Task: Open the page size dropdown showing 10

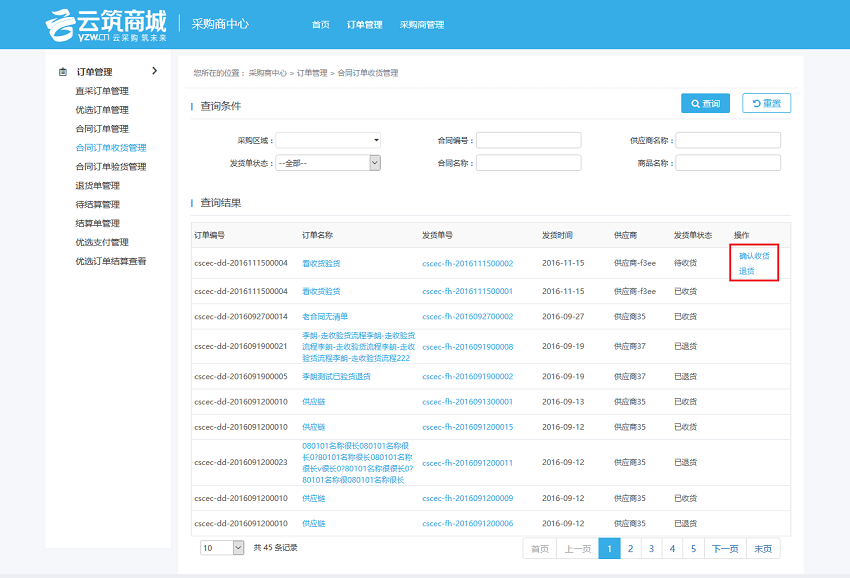Action: (x=222, y=548)
